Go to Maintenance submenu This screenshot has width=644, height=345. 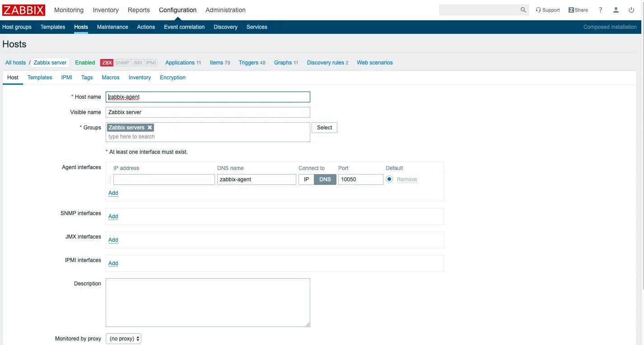[x=112, y=27]
